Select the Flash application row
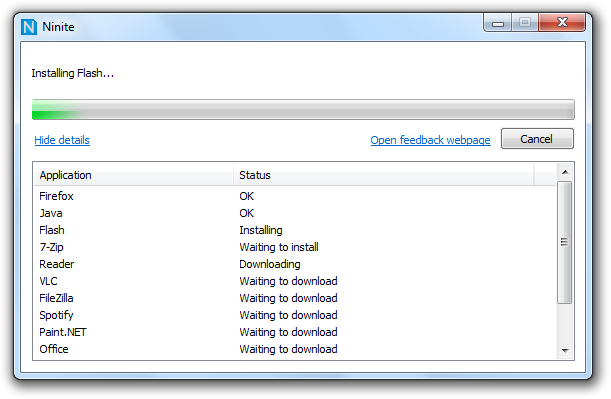 pyautogui.click(x=295, y=230)
